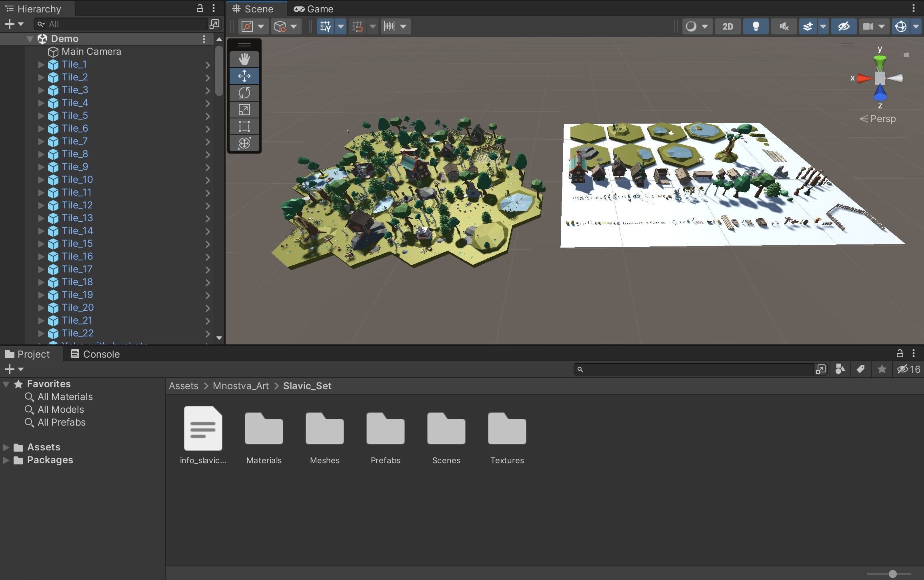
Task: Select the Hand view tool
Action: coord(244,59)
